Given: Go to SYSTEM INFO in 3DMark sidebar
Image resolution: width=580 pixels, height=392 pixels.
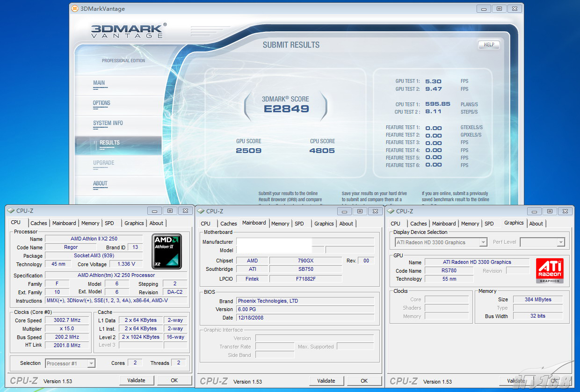Looking at the screenshot, I should click(108, 123).
